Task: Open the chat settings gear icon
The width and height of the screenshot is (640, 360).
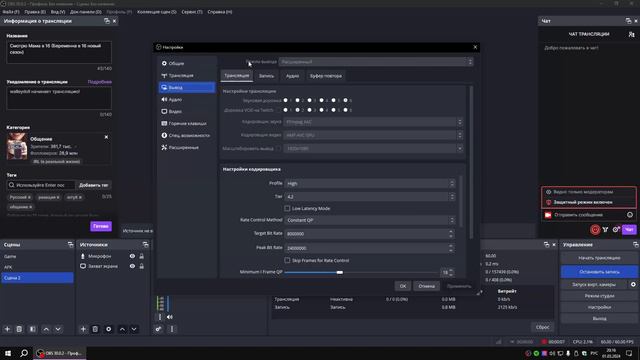Action: [616, 230]
